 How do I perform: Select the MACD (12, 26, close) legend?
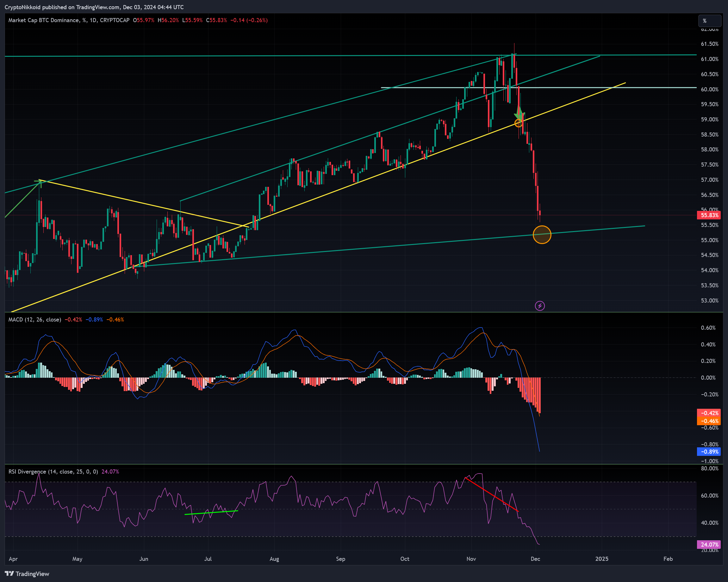pyautogui.click(x=35, y=320)
